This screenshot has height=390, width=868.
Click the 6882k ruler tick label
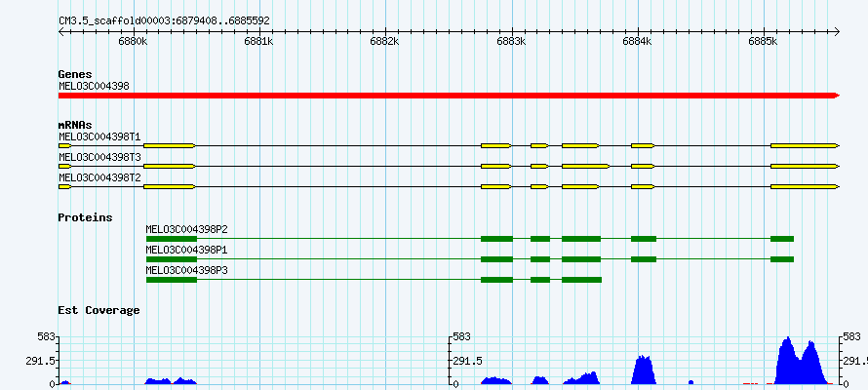(384, 42)
